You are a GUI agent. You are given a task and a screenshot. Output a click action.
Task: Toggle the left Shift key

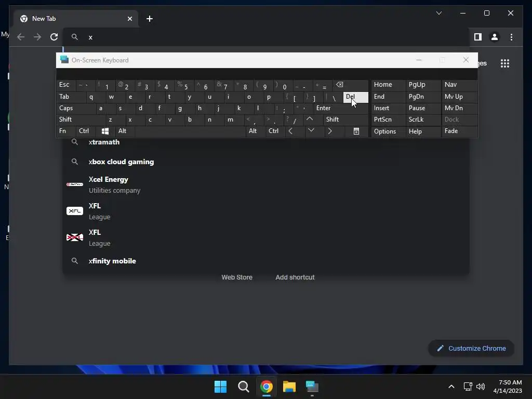81,119
